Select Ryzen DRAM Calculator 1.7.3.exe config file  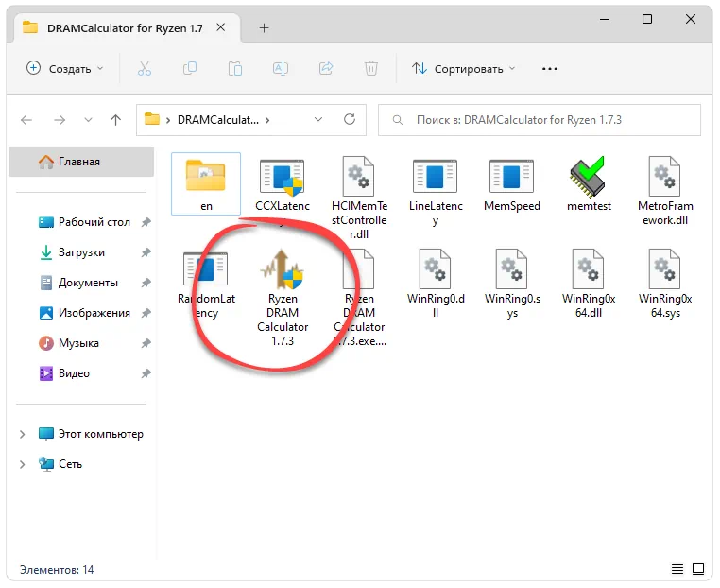[x=359, y=298]
